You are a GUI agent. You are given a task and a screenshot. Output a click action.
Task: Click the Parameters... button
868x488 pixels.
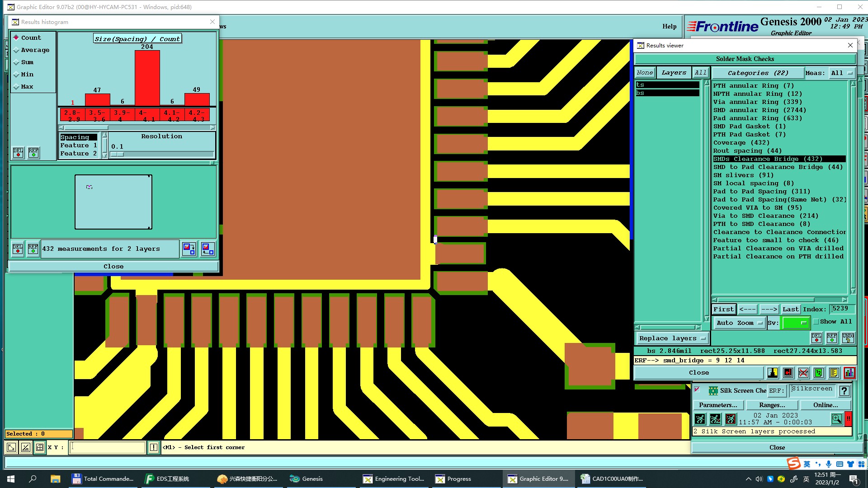coord(718,405)
